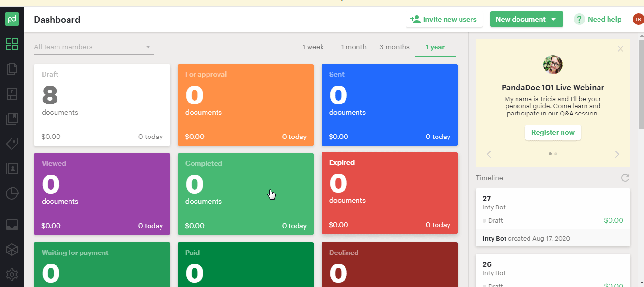644x287 pixels.
Task: Select the second carousel pagination dot
Action: pyautogui.click(x=556, y=154)
